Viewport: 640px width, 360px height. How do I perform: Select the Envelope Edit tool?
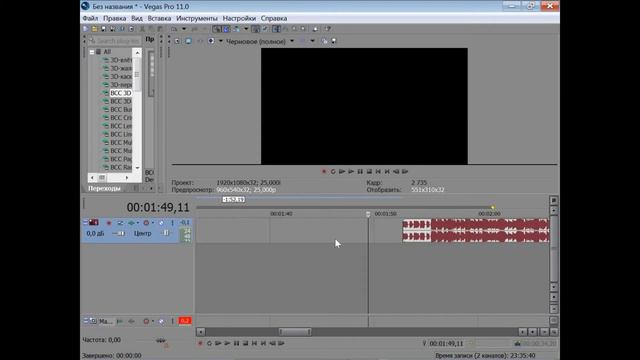285,29
